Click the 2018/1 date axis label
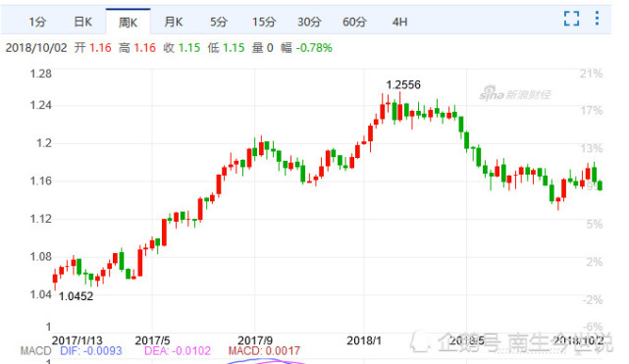The height and width of the screenshot is (364, 629). (364, 340)
